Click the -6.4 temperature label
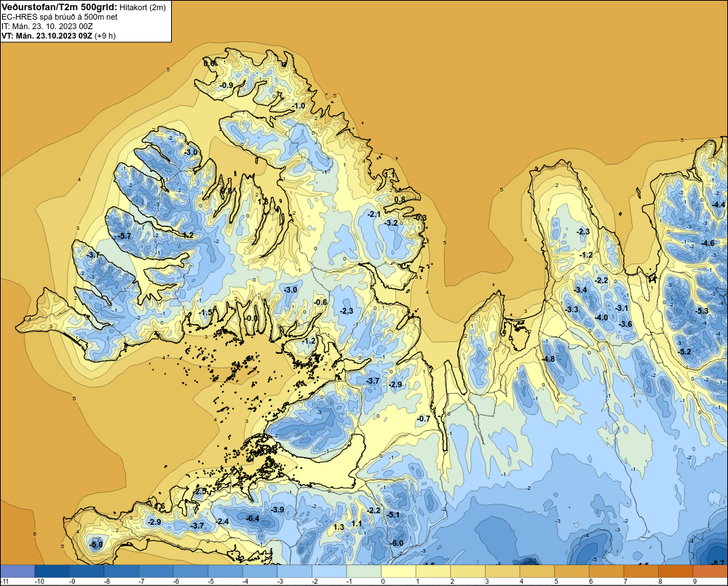The height and width of the screenshot is (586, 728). tap(253, 518)
